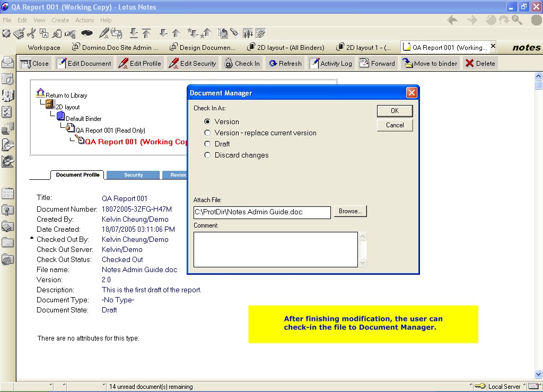Click the Move to binder icon
Image resolution: width=543 pixels, height=392 pixels.
407,63
